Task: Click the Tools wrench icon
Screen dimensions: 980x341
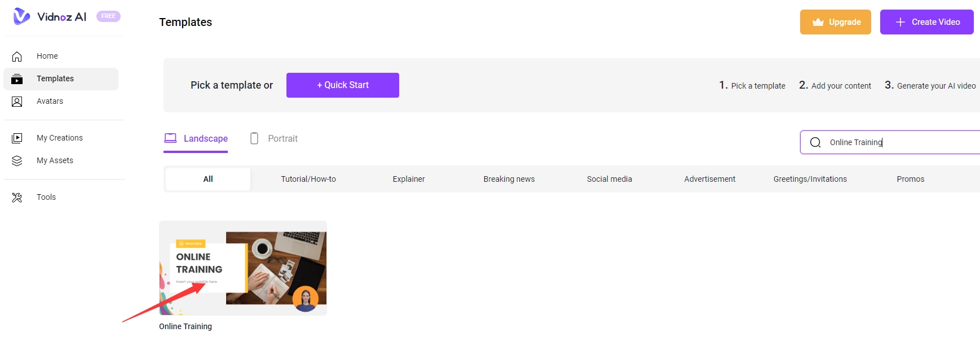Action: 17,198
